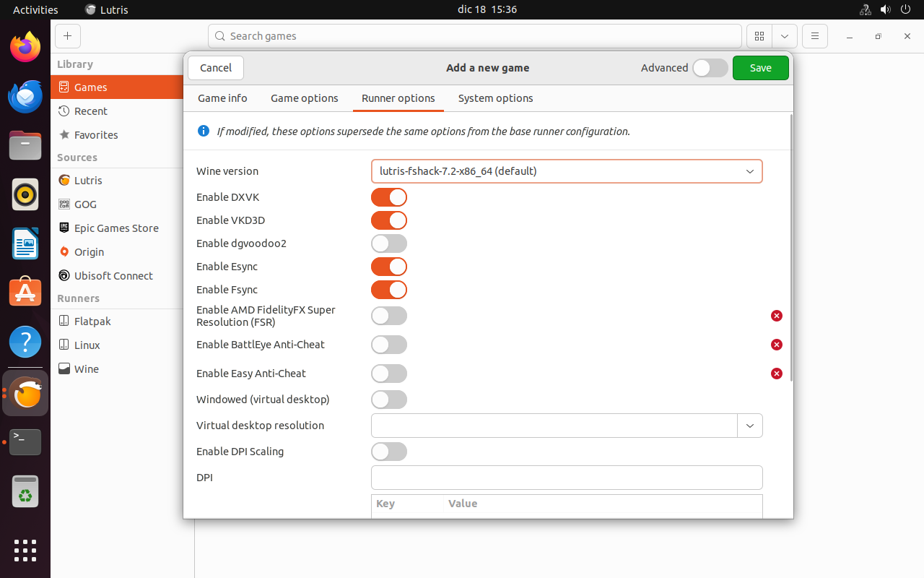Enable the BattlEye Anti-Cheat switch

point(389,345)
